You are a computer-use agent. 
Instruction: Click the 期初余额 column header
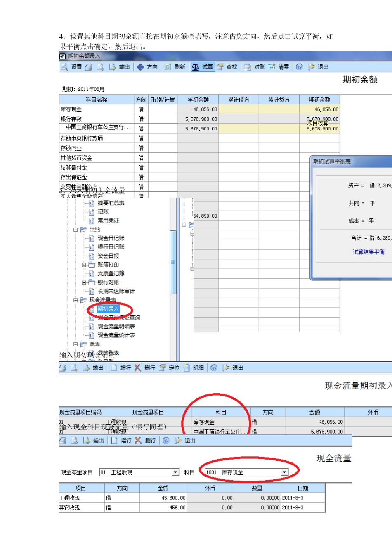click(x=320, y=100)
